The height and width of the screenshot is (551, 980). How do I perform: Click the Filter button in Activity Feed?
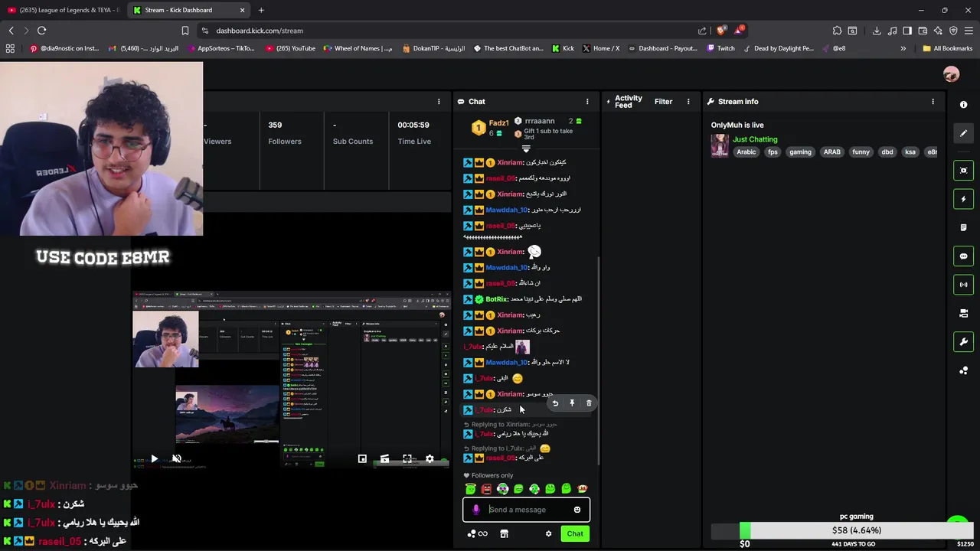pyautogui.click(x=663, y=102)
